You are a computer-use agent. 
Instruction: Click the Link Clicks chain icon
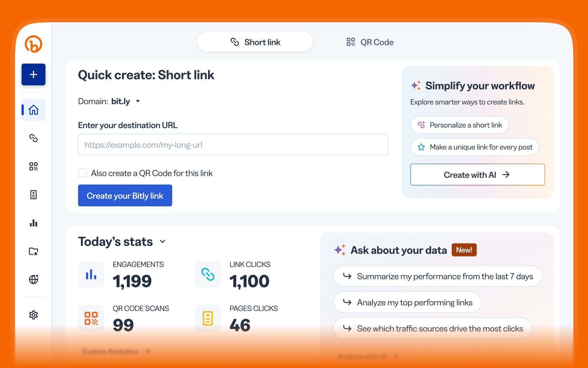click(x=208, y=274)
